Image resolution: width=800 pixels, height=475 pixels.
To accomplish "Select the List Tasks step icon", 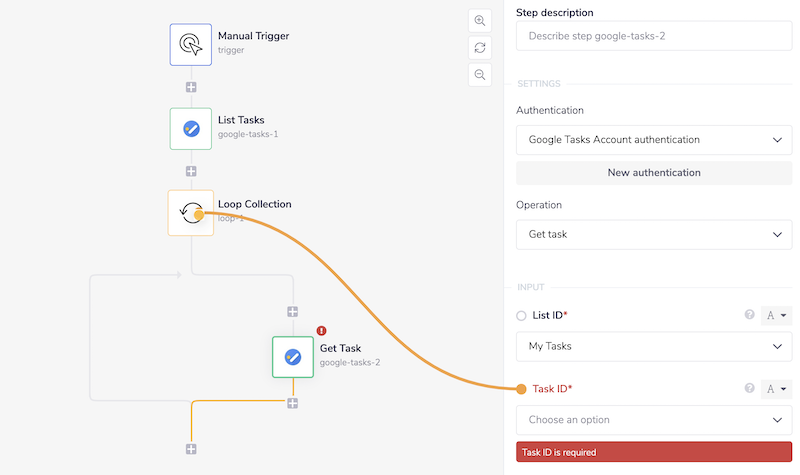I will (x=190, y=128).
